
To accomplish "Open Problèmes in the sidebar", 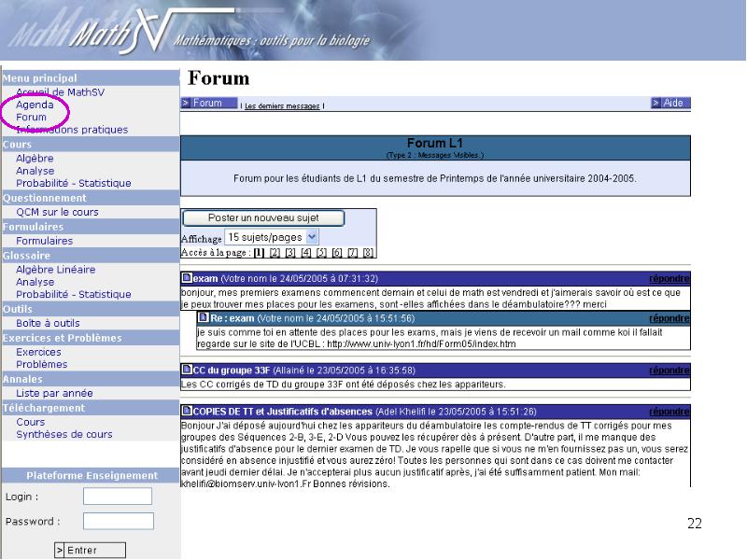I will (41, 364).
